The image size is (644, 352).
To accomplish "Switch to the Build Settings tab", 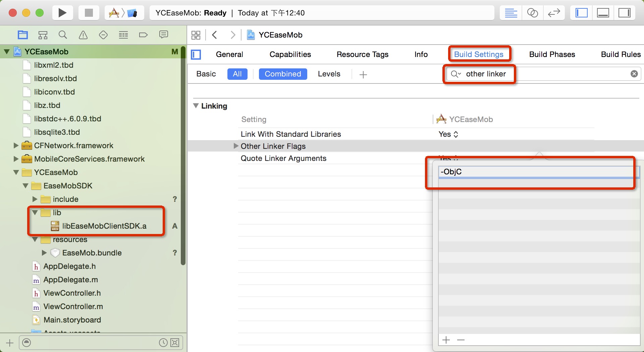I will coord(479,54).
